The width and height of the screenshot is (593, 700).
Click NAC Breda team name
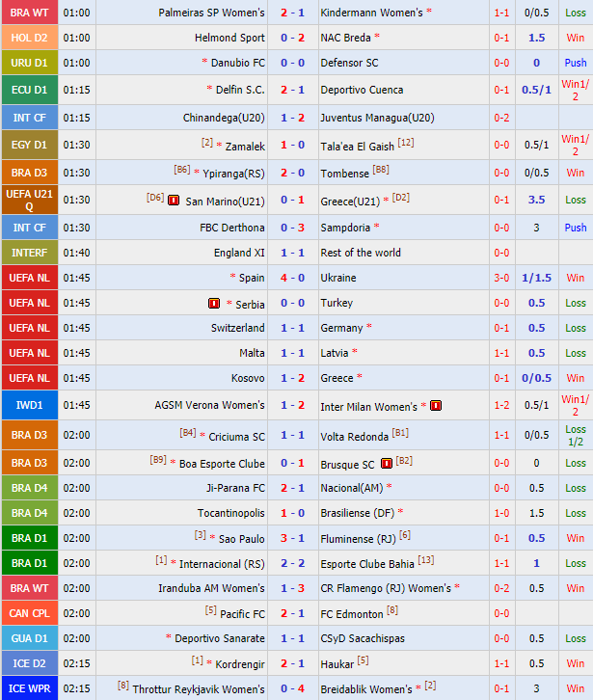345,38
